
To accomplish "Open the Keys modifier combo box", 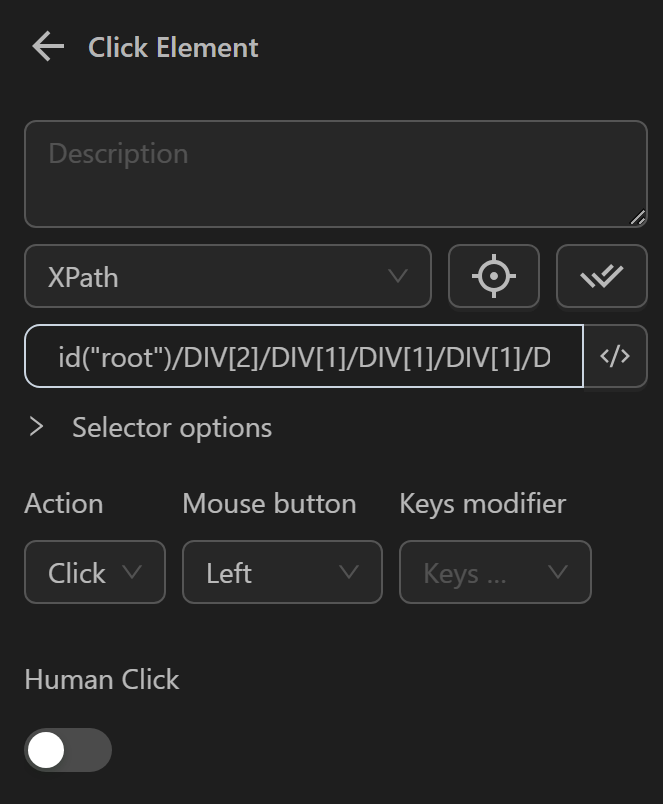I will (x=494, y=572).
